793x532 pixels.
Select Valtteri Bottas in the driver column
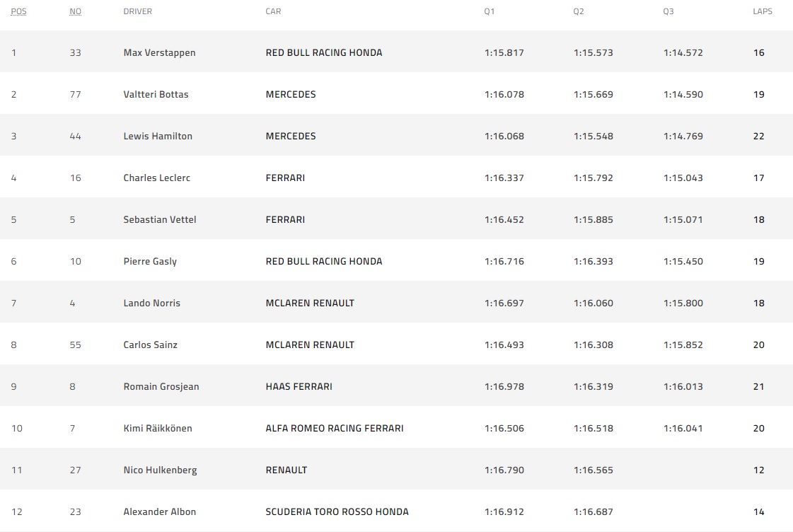click(x=156, y=94)
